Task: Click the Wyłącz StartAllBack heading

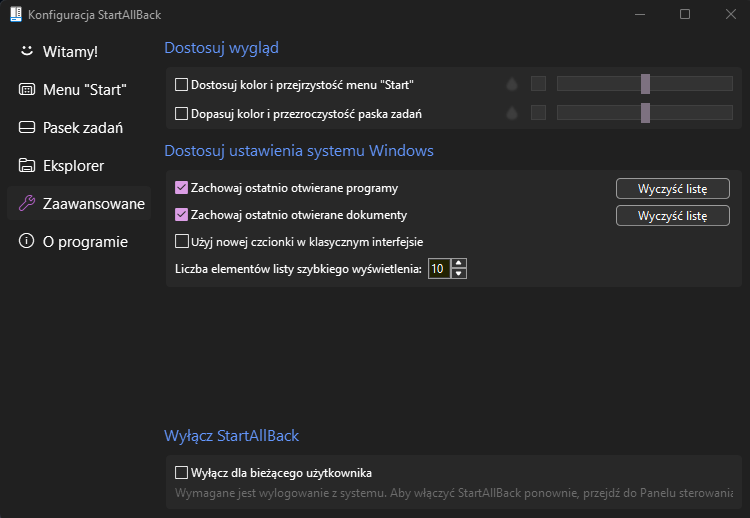Action: pyautogui.click(x=232, y=436)
